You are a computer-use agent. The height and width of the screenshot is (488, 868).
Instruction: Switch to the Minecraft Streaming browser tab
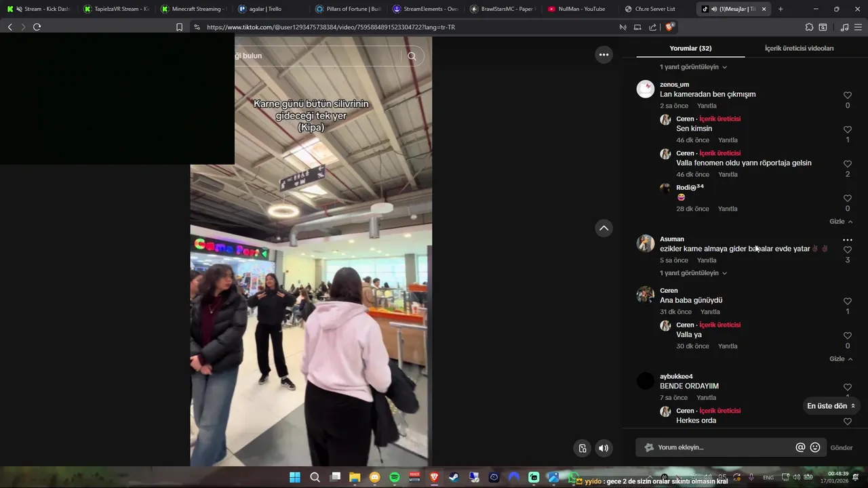click(193, 9)
